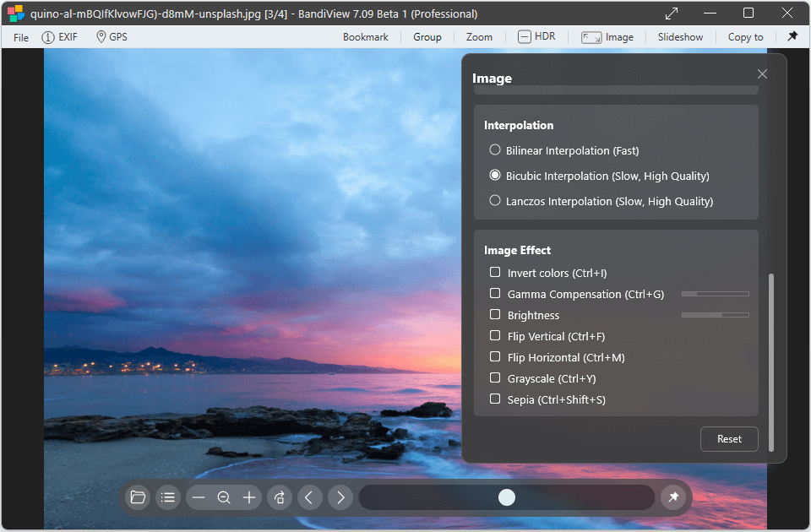
Task: Open the Bookmark menu
Action: [x=365, y=37]
